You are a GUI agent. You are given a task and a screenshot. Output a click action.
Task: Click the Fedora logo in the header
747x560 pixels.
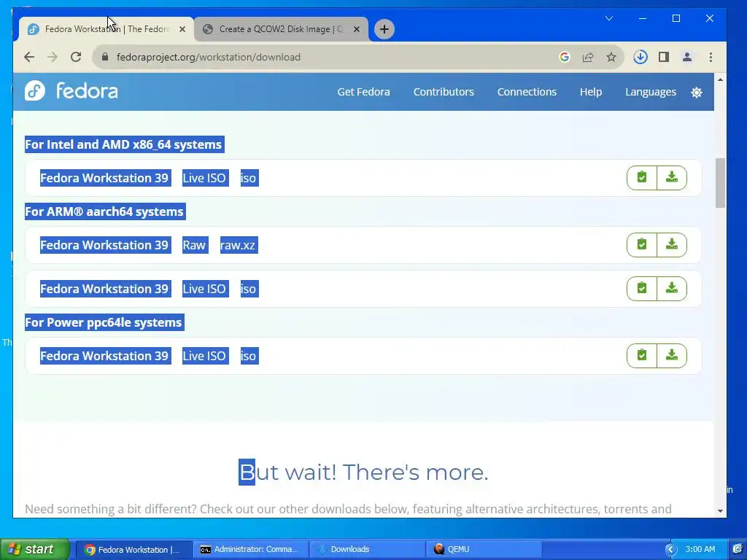[71, 90]
